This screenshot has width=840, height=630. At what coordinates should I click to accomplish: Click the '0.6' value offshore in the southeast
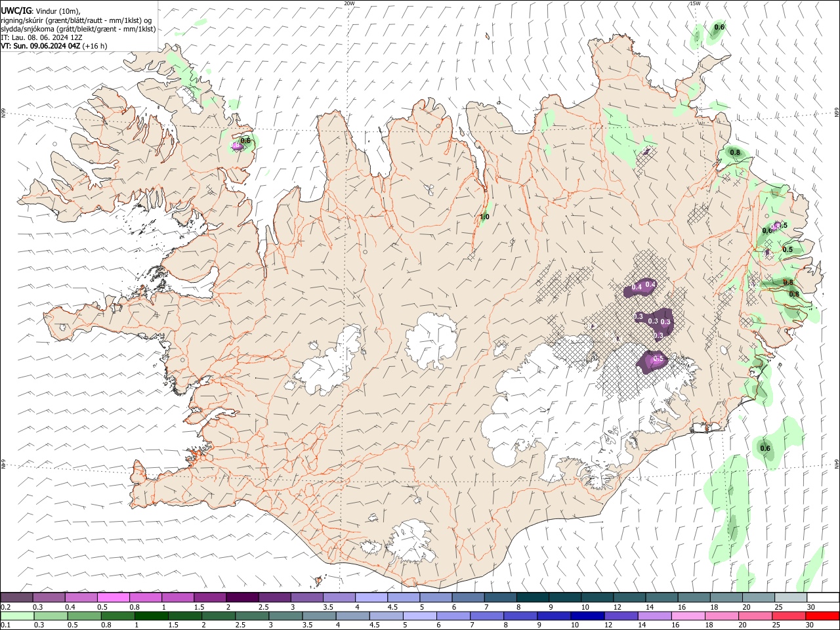coord(765,448)
